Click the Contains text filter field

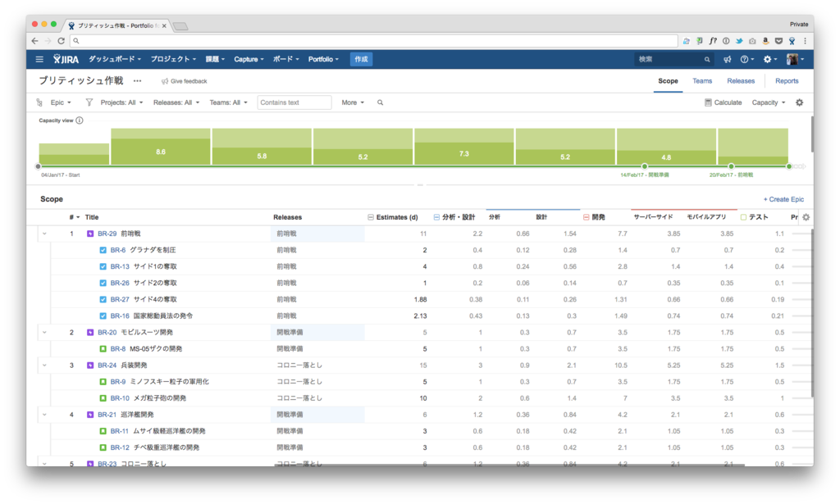(x=294, y=102)
